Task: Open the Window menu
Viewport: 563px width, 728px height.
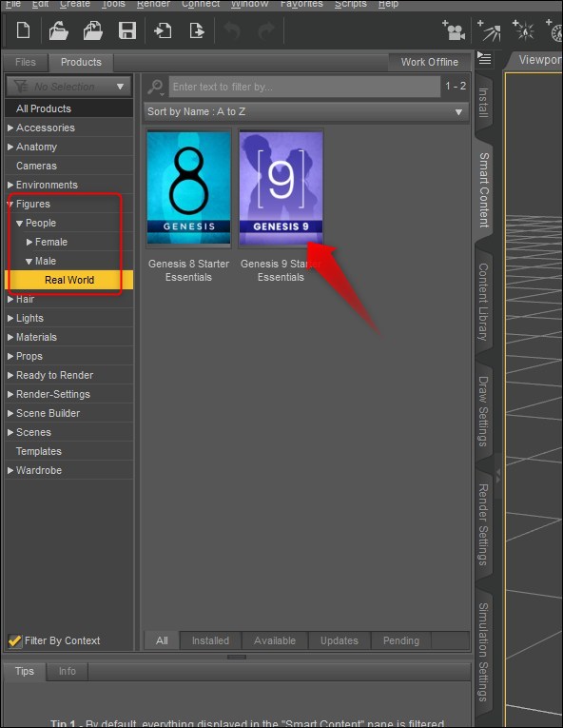Action: point(250,4)
